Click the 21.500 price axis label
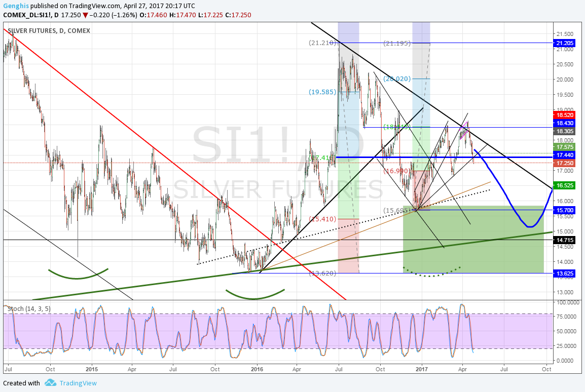 [565, 33]
